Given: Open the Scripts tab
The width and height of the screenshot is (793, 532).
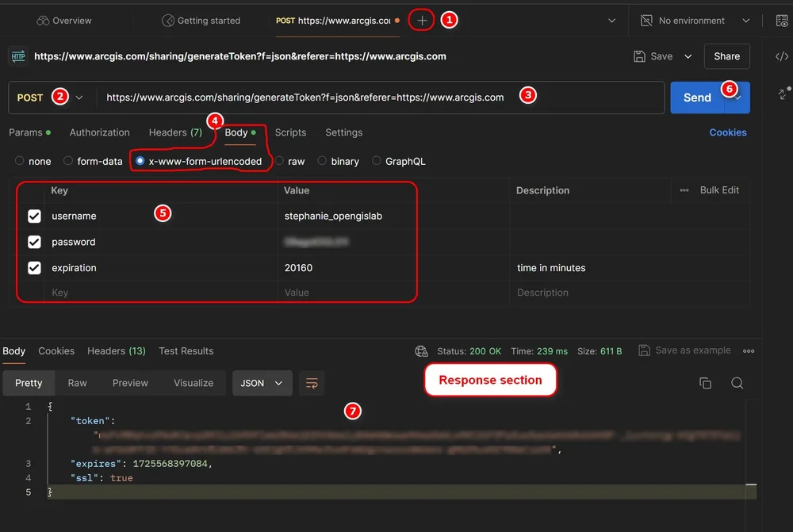Looking at the screenshot, I should click(x=290, y=132).
